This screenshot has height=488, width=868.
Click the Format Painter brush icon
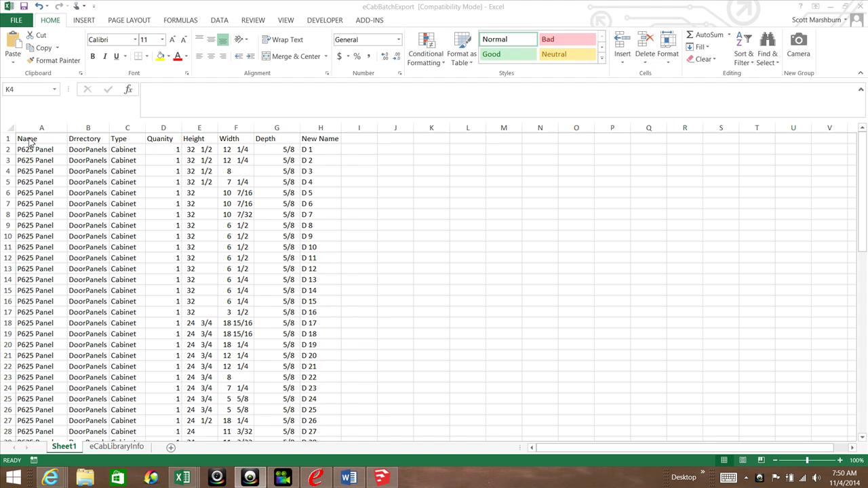31,60
